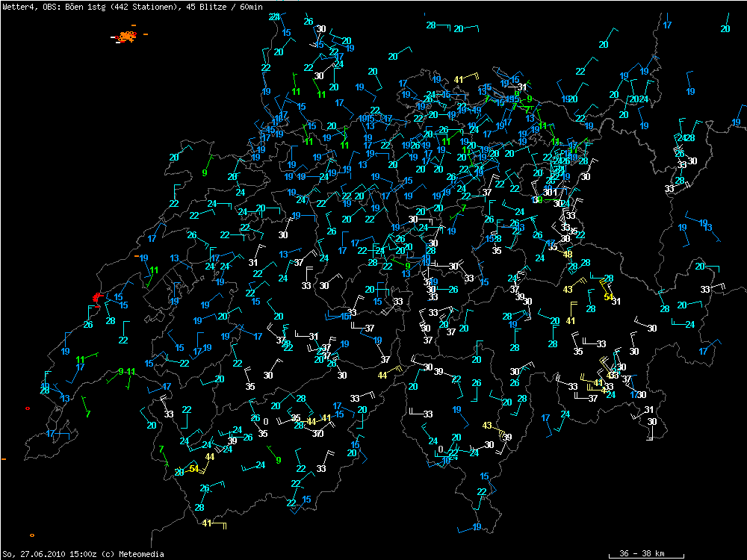Select the adjacent green 9 and 11 markers

coord(125,372)
